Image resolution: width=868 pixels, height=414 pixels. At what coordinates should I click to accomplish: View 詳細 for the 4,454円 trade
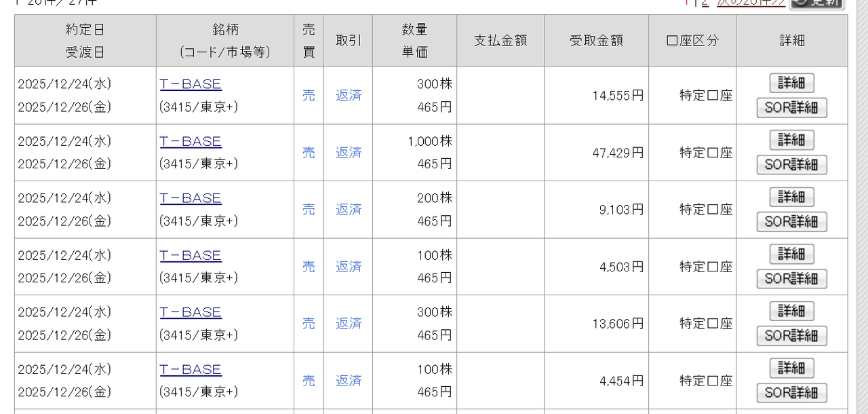tap(791, 368)
